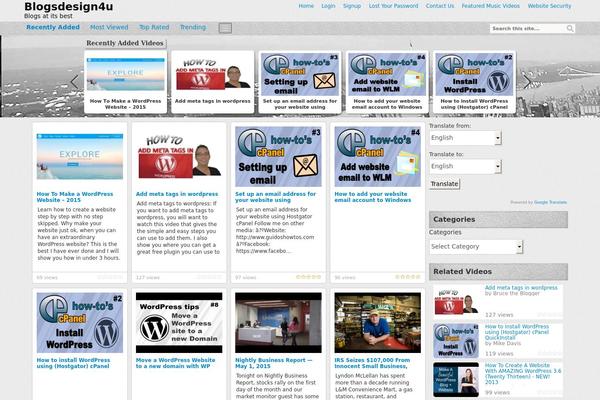
Task: Open carousel thumbnail Add website email to WLM
Action: click(387, 74)
